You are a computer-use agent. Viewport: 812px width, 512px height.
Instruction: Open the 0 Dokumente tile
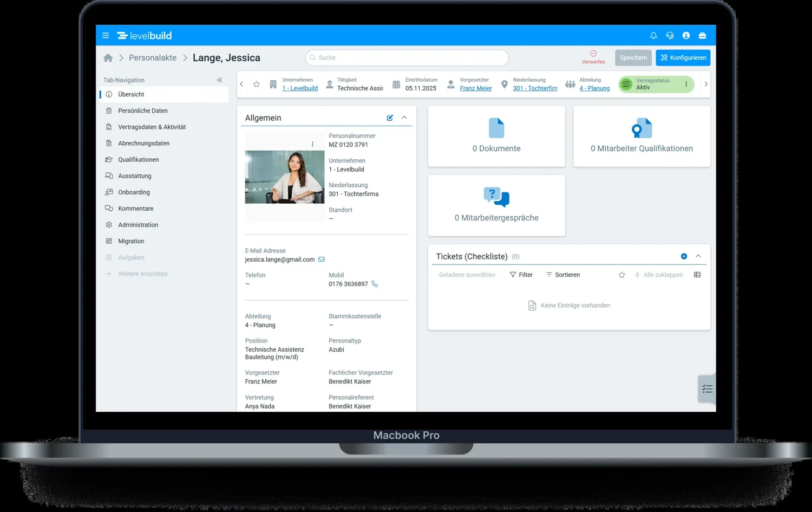click(496, 136)
